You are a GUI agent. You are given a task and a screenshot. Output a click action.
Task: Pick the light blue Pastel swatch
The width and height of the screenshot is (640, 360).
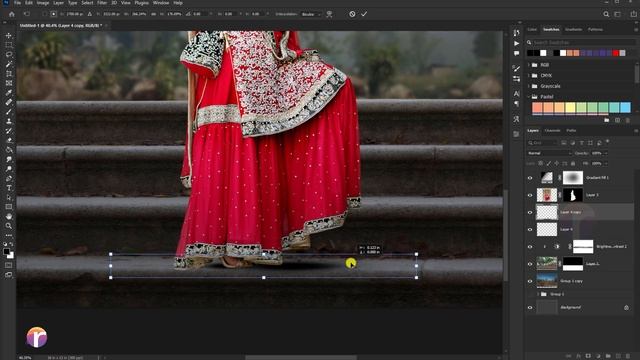coord(625,108)
